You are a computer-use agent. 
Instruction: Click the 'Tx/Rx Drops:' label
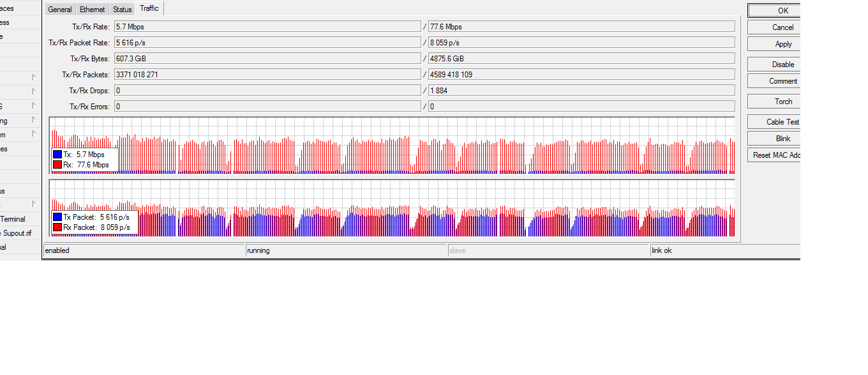coord(89,91)
